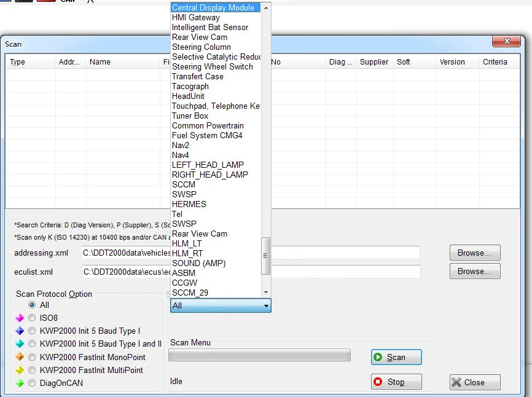Click the yellow diamond icon for FastInit MultiPoint
Image resolution: width=532 pixels, height=397 pixels.
coord(20,370)
